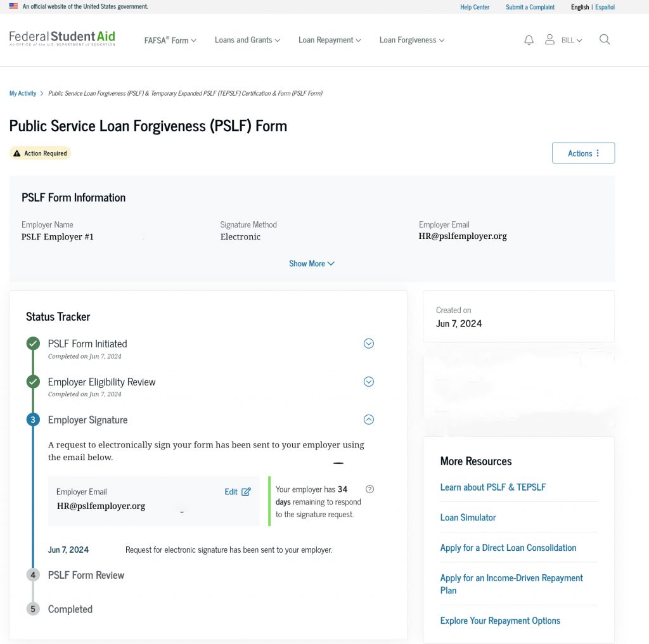Switch the language to Español
The image size is (649, 644).
tap(604, 7)
